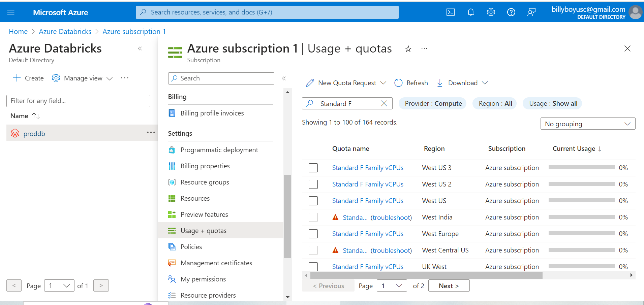Click the Refresh button

pos(411,83)
